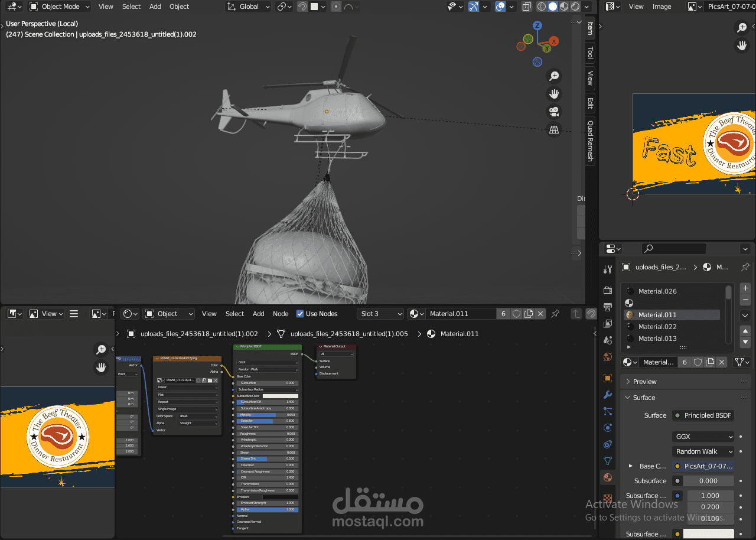Unlink Material.011 in node editor header

point(540,314)
